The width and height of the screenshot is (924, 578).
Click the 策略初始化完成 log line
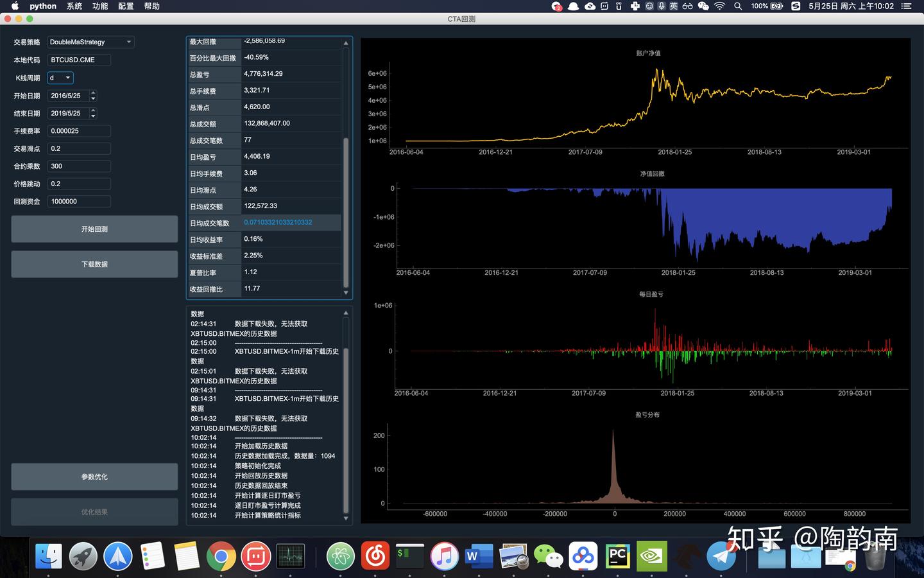(x=257, y=466)
